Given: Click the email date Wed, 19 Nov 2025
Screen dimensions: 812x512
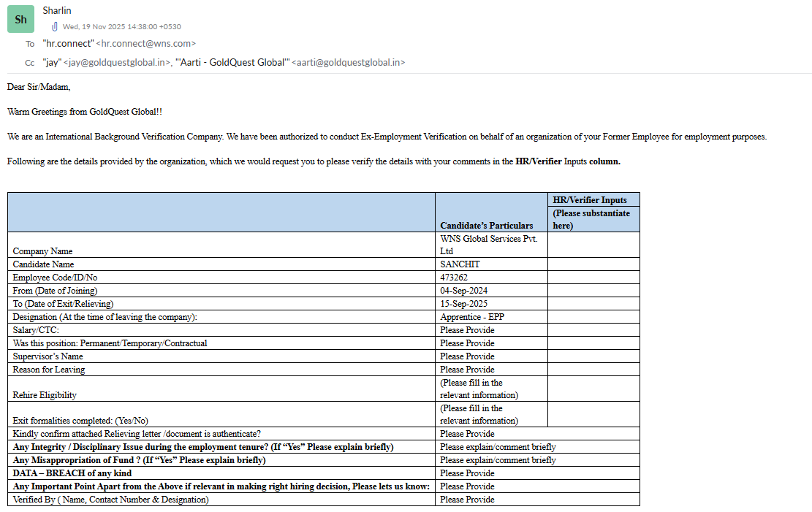Looking at the screenshot, I should [122, 26].
